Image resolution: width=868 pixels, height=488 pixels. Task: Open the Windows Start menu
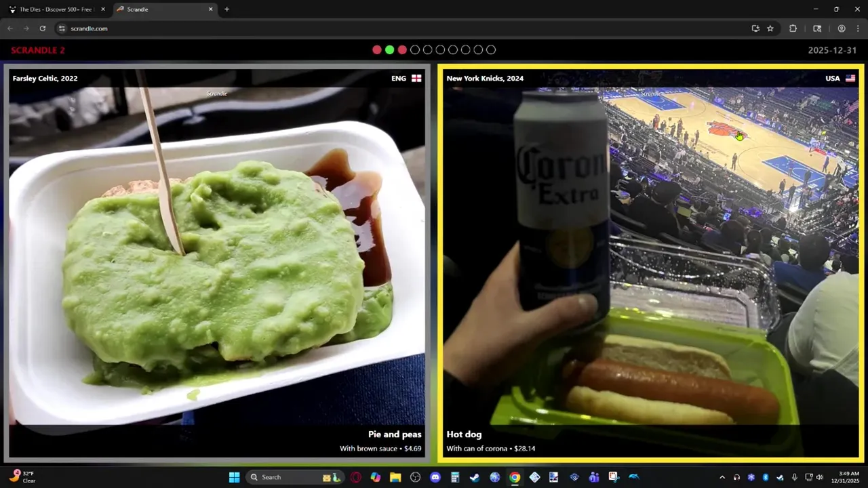[x=234, y=477]
